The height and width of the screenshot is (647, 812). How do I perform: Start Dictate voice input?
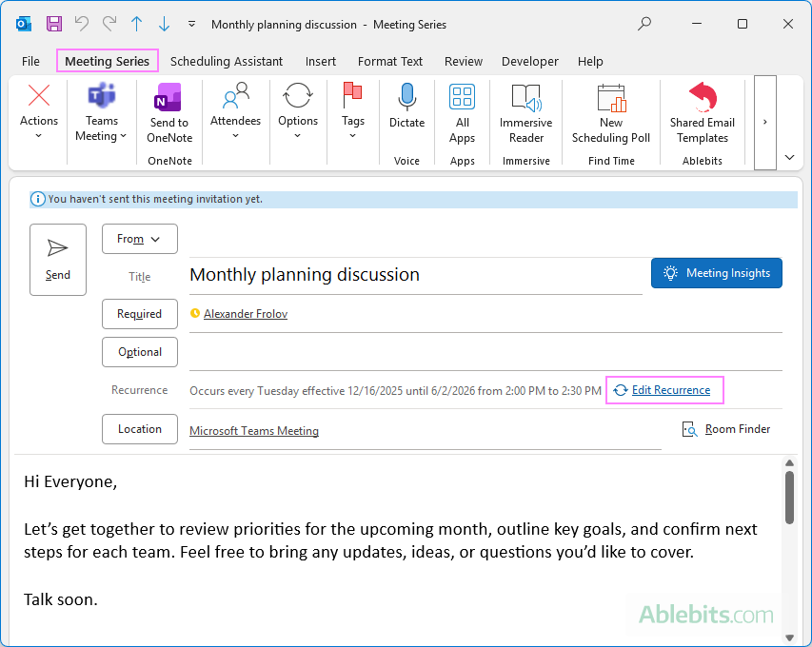406,108
